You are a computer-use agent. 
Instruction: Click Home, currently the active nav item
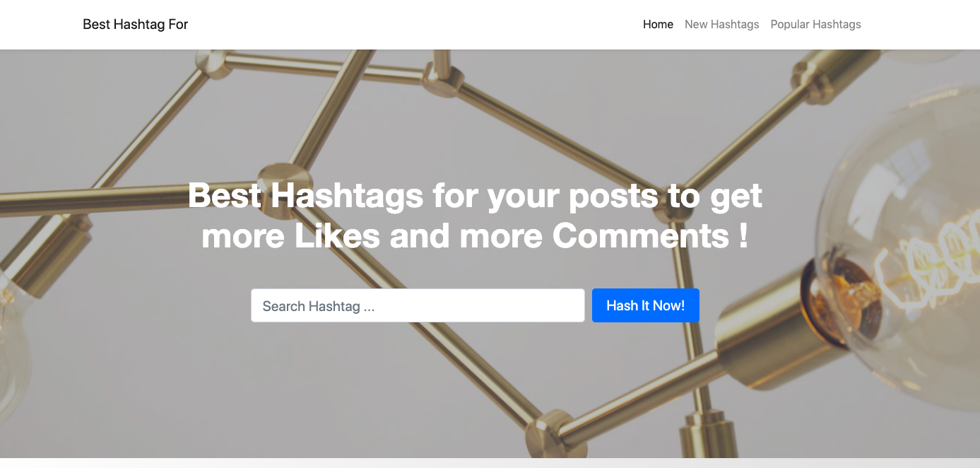pos(658,24)
